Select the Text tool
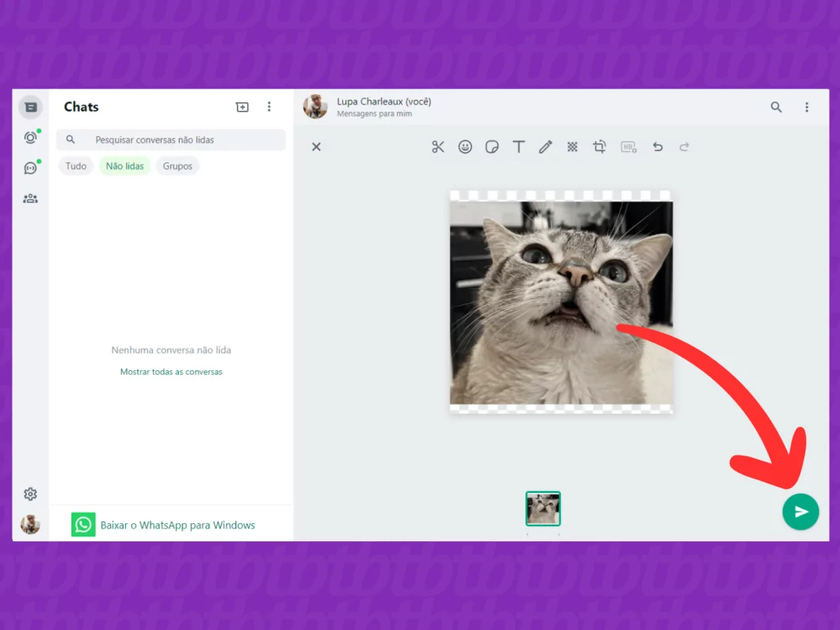 pyautogui.click(x=518, y=147)
